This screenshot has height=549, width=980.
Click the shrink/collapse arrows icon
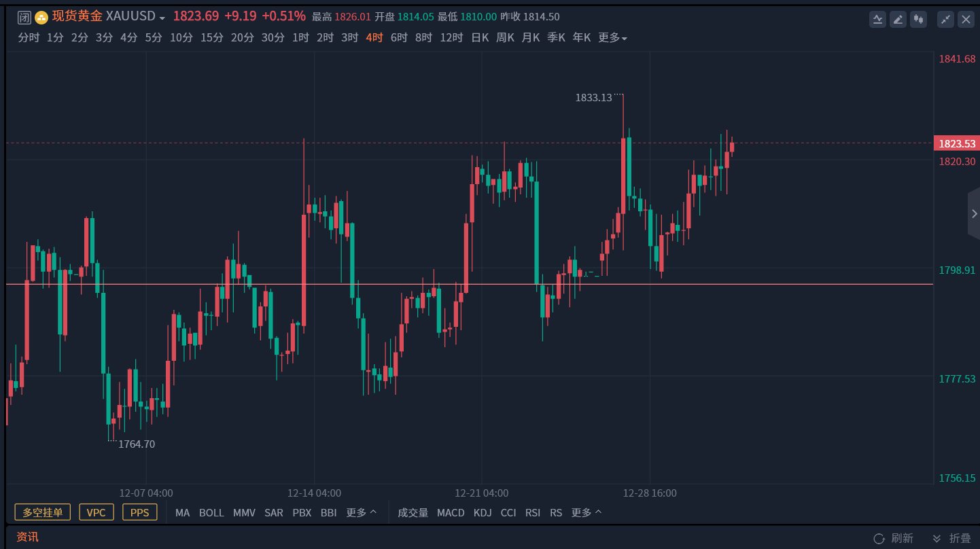(x=945, y=20)
